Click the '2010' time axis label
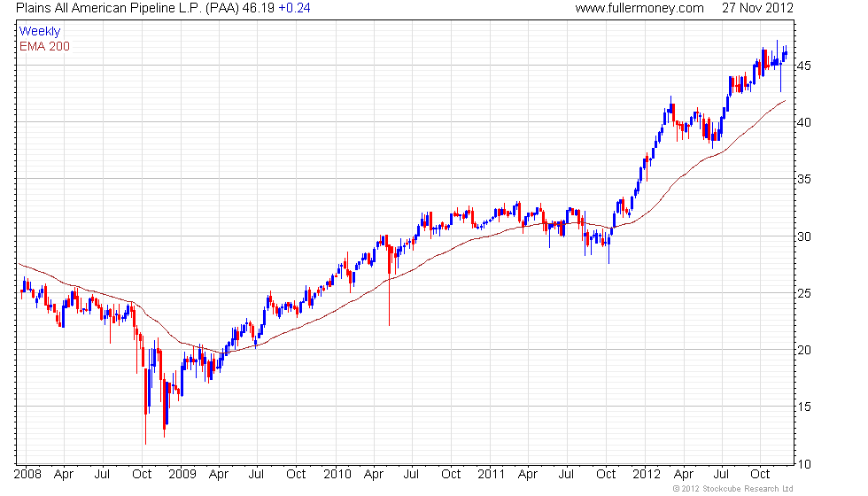868x496 pixels. pyautogui.click(x=337, y=475)
